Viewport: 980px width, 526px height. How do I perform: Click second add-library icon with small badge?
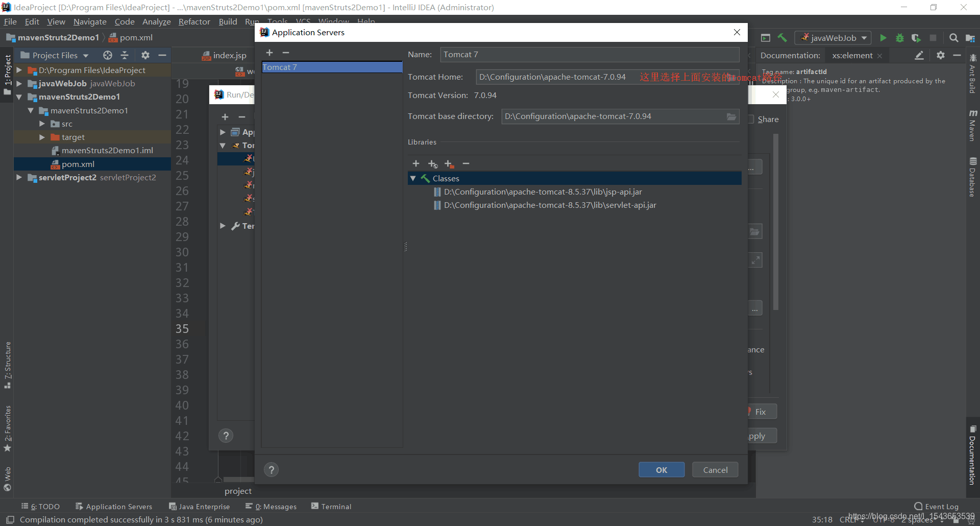pos(433,163)
